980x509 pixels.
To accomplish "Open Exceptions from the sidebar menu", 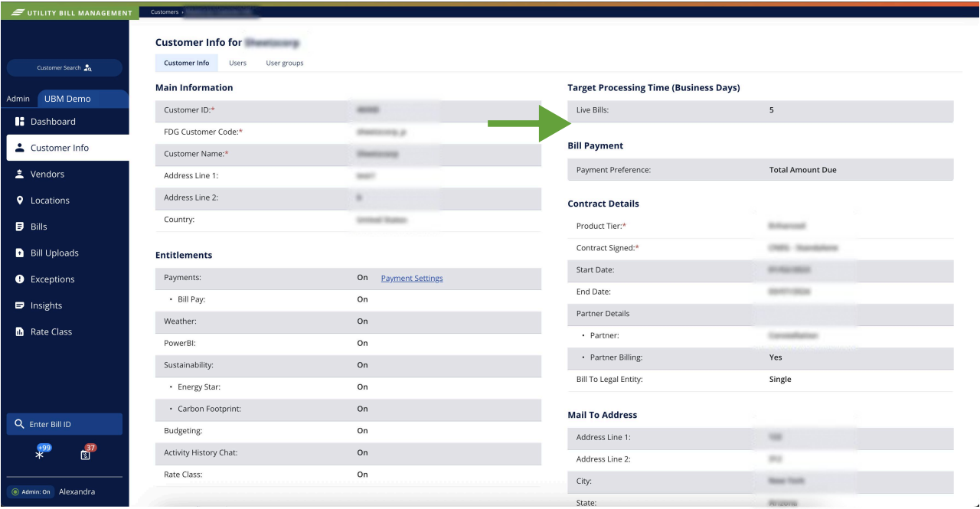I will [53, 279].
